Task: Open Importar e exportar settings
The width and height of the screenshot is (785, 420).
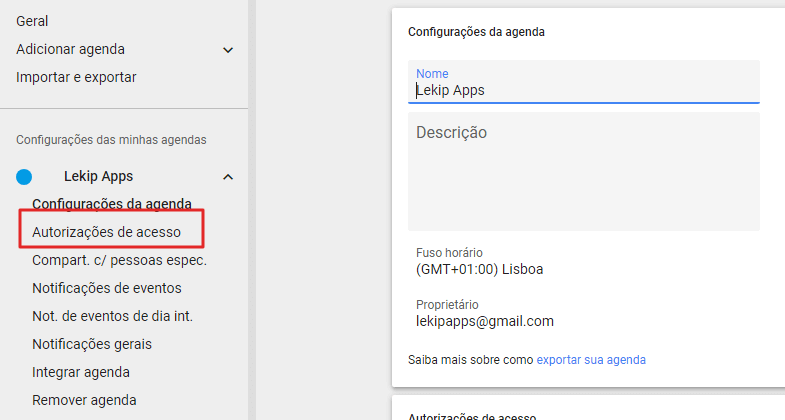Action: point(76,77)
